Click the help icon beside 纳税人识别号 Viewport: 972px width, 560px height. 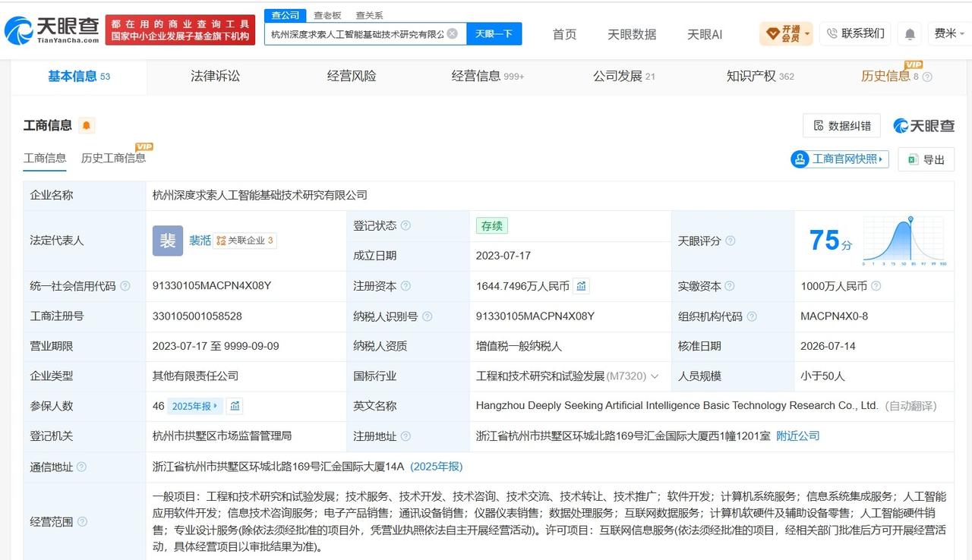(x=428, y=316)
